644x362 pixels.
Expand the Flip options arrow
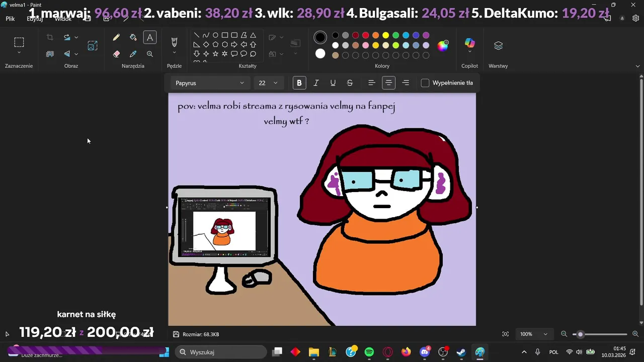tap(76, 54)
